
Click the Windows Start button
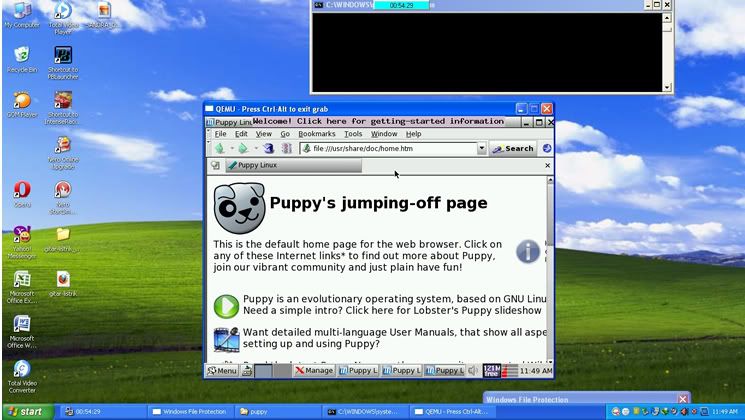tap(27, 411)
